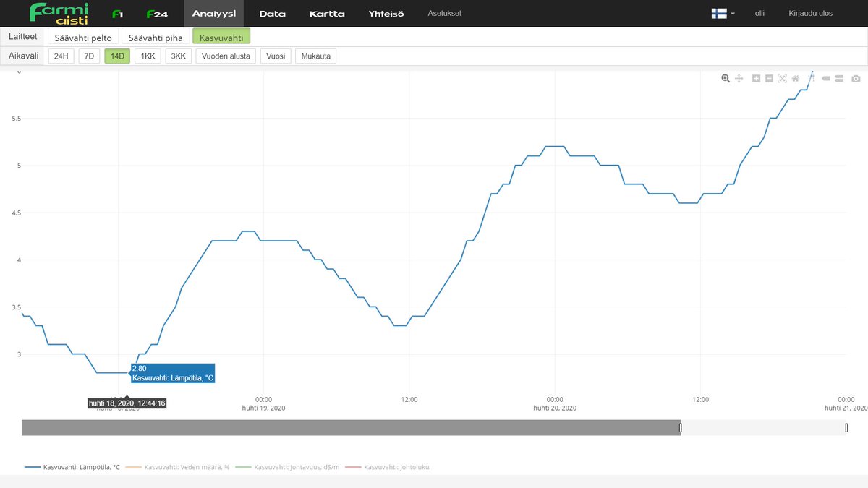Select the Pan tool in chart modebar

pos(739,78)
